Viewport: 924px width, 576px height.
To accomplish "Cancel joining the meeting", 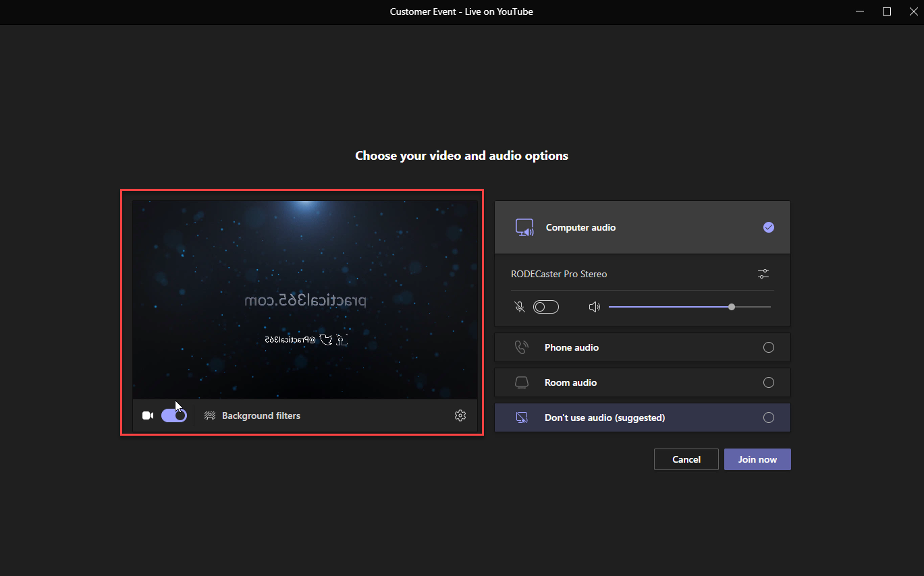I will [686, 459].
